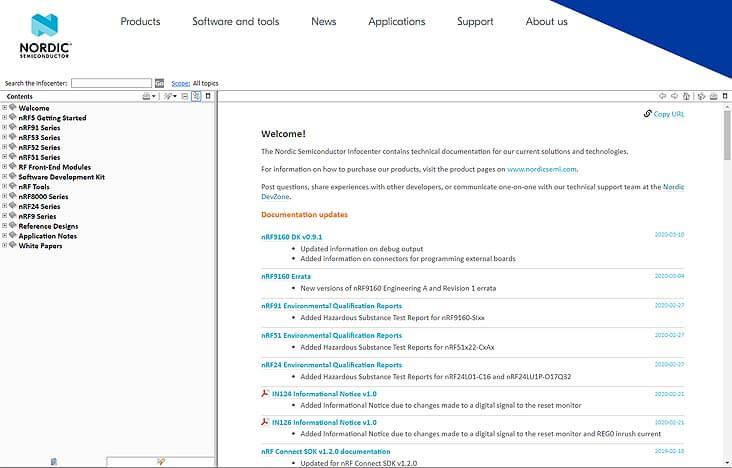Click PDF icon beside IN126 Informational Notice
This screenshot has width=732, height=468.
point(265,422)
